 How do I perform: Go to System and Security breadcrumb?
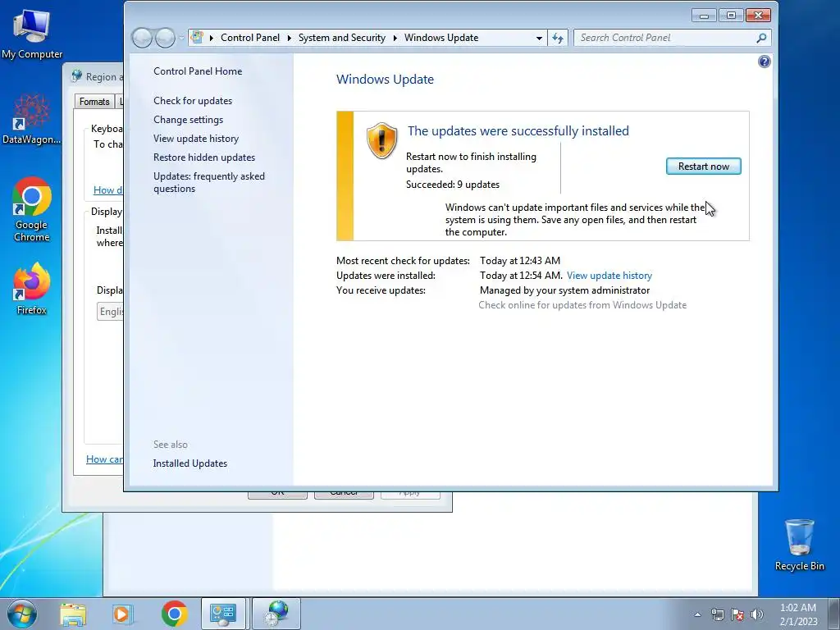342,38
